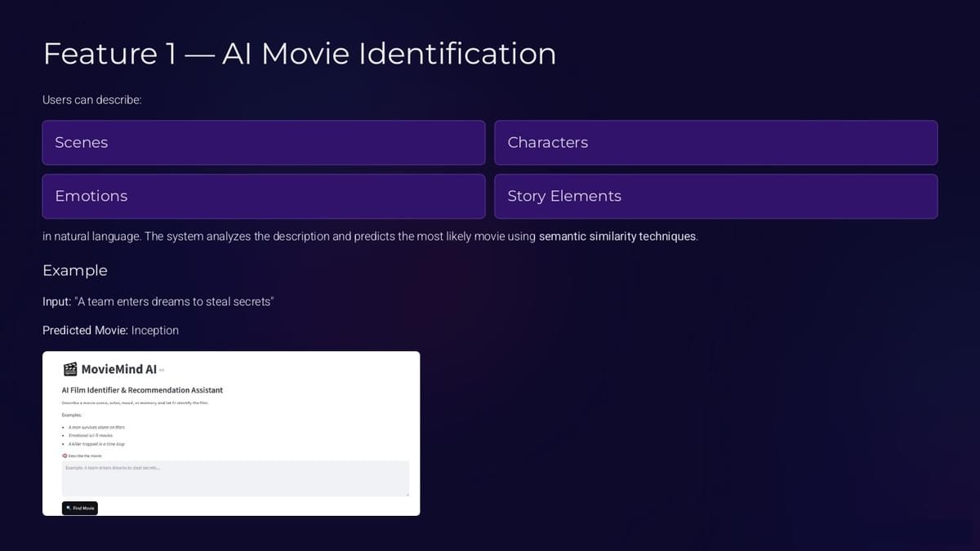Click the "Predicted Movie: Inception" line
The width and height of the screenshot is (980, 551).
coord(110,331)
